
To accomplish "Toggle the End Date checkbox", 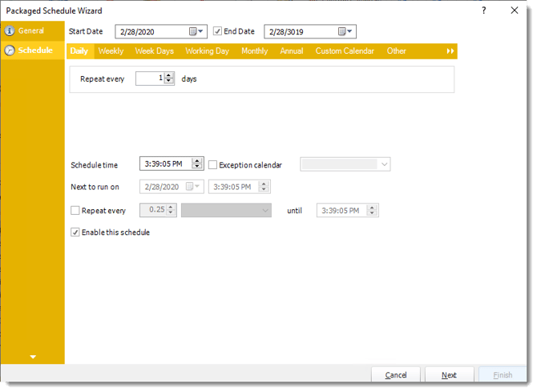I will point(217,31).
